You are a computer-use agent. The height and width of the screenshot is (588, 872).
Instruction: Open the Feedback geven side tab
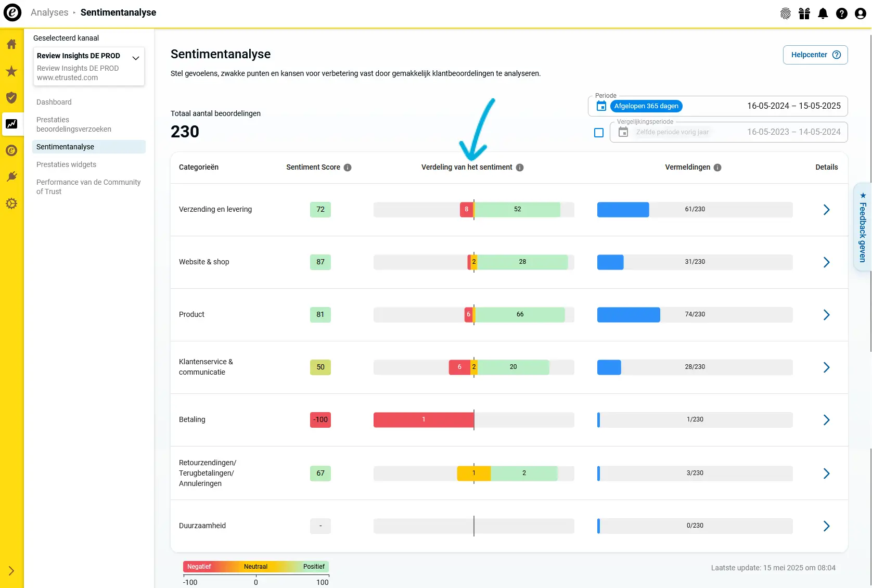click(863, 227)
